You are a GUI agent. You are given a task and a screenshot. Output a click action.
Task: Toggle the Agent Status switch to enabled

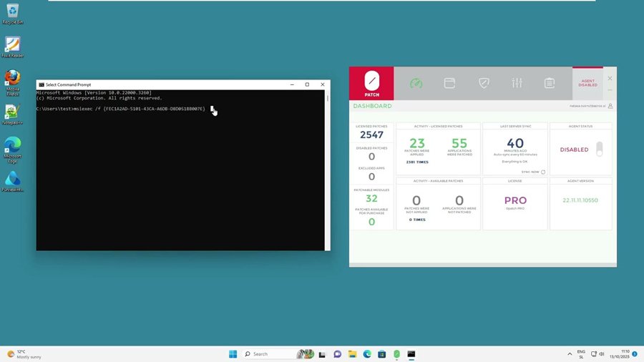[600, 149]
